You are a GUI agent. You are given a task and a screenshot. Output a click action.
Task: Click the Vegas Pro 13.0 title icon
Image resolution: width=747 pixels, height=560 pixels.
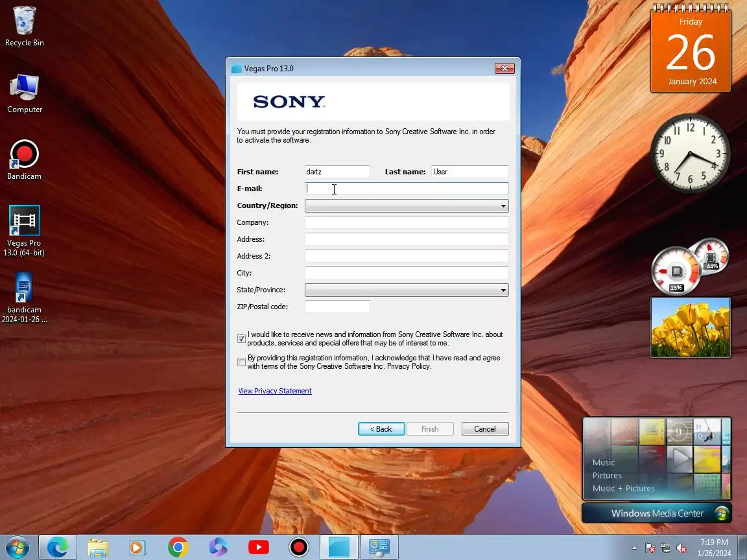(x=236, y=69)
